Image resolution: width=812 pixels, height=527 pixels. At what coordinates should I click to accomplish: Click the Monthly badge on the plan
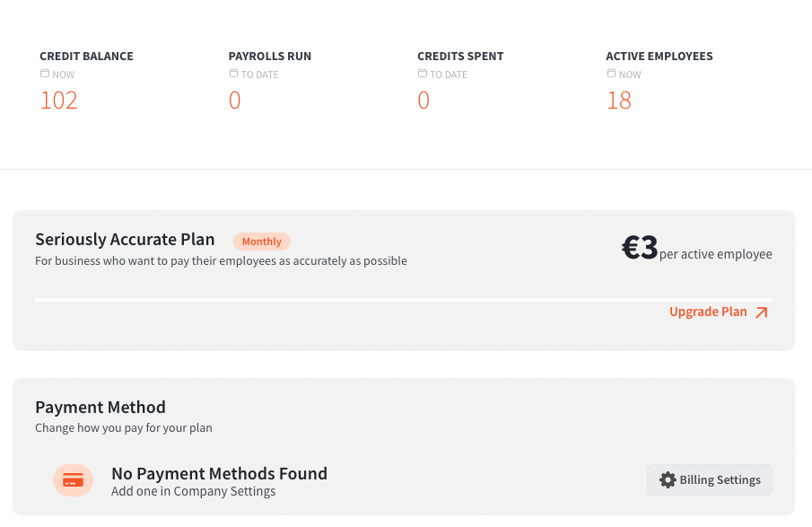tap(261, 241)
